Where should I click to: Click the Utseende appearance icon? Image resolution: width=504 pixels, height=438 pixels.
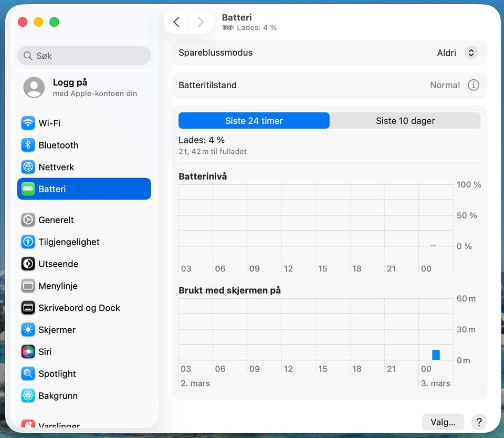28,264
